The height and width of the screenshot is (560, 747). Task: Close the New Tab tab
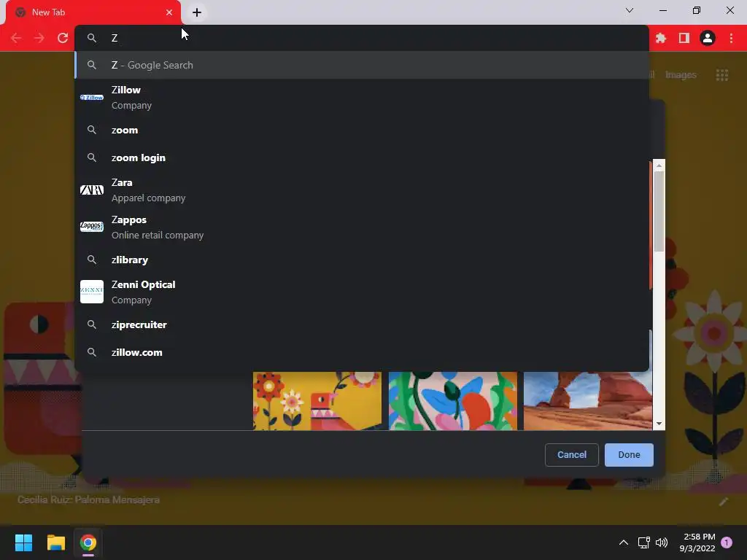(169, 12)
